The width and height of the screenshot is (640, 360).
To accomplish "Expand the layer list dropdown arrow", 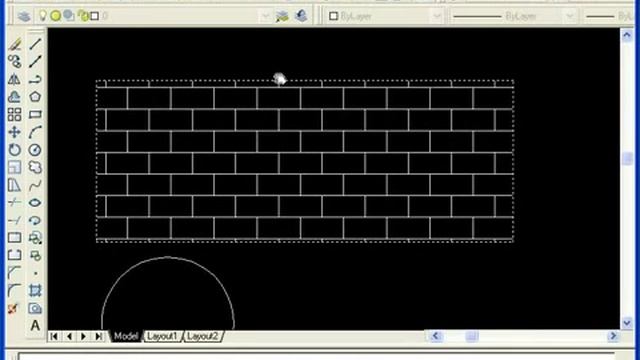I will [265, 16].
